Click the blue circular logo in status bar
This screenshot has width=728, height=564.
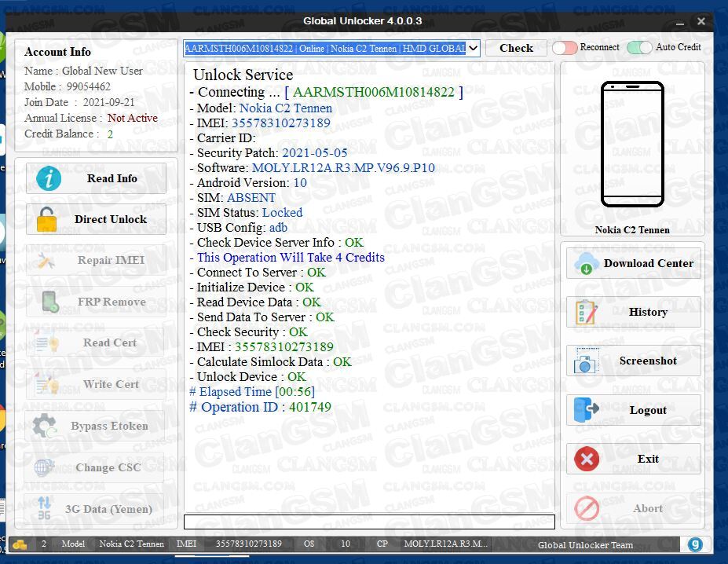[694, 544]
